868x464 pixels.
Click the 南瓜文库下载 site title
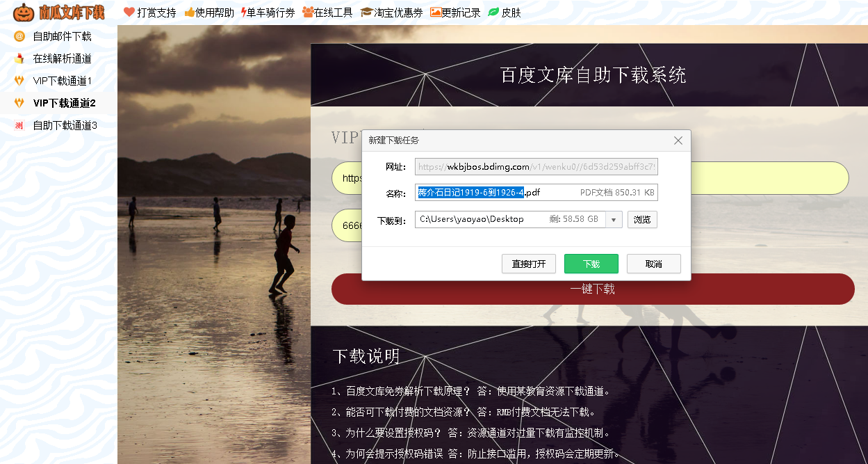[72, 12]
